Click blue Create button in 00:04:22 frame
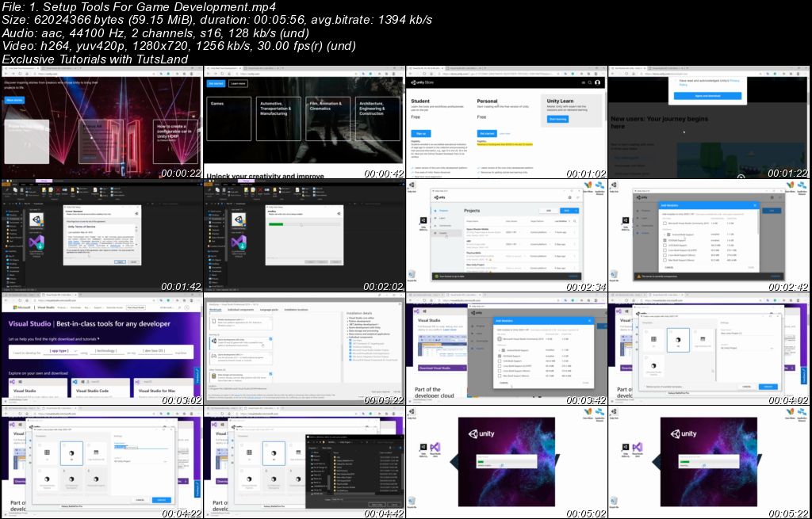 161,500
